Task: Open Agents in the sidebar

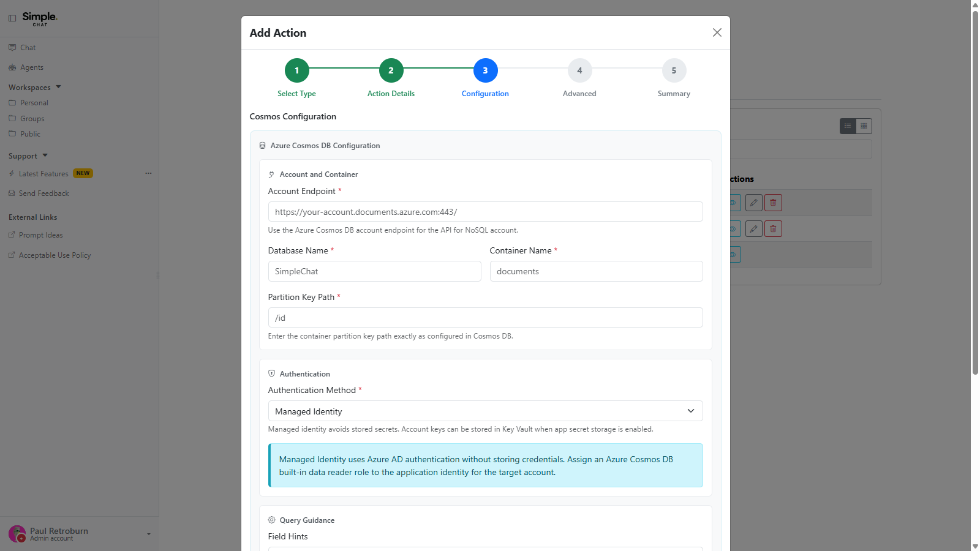Action: 32,67
